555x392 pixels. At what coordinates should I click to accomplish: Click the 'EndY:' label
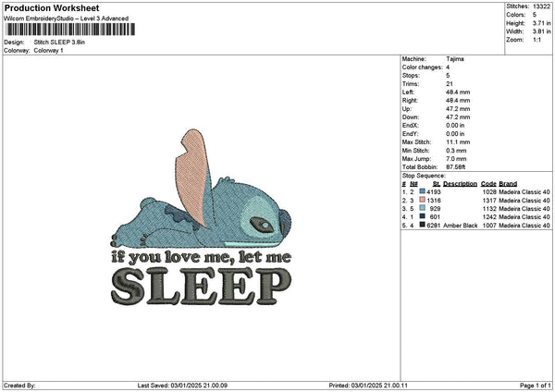410,134
